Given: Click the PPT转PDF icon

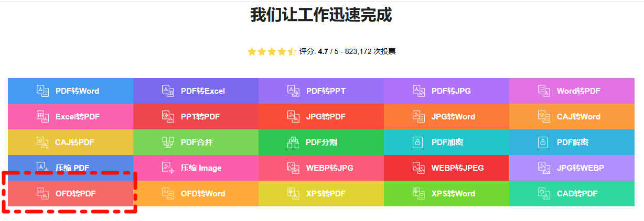Looking at the screenshot, I should [168, 116].
